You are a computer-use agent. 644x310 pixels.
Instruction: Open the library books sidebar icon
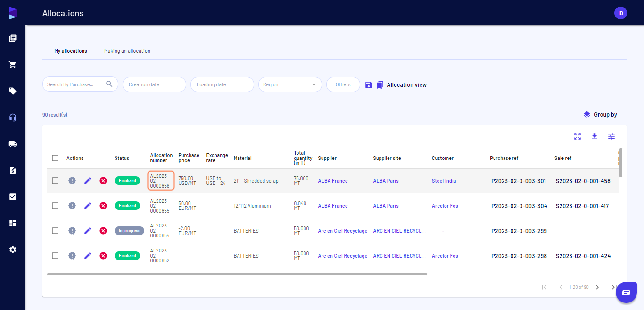tap(13, 38)
